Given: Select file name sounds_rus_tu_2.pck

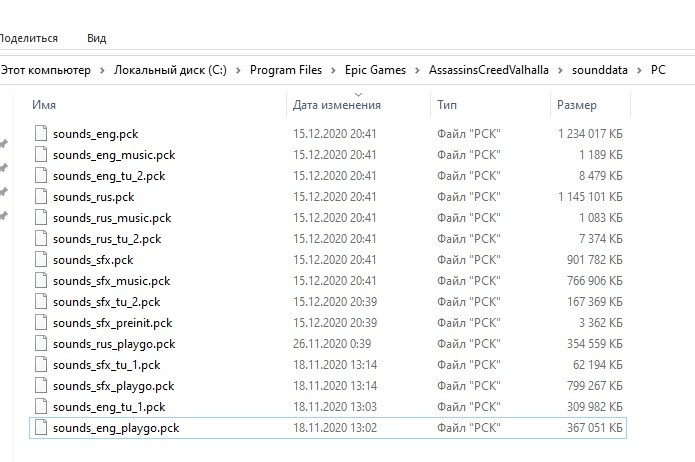Looking at the screenshot, I should coord(107,239).
